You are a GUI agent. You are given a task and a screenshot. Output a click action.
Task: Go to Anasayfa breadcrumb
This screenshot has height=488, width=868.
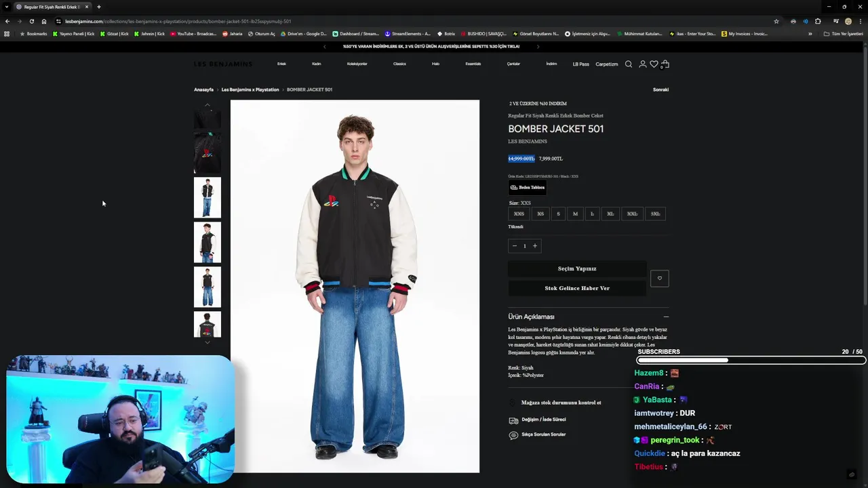click(x=203, y=89)
